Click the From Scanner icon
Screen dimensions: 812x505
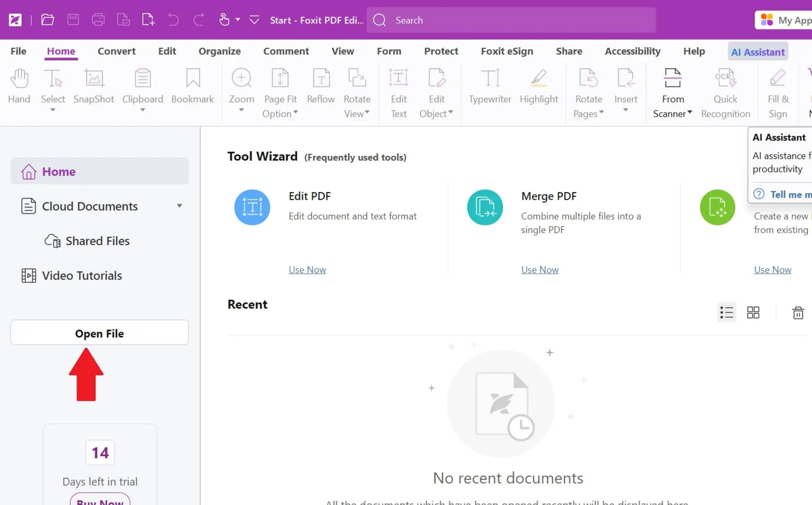click(672, 78)
